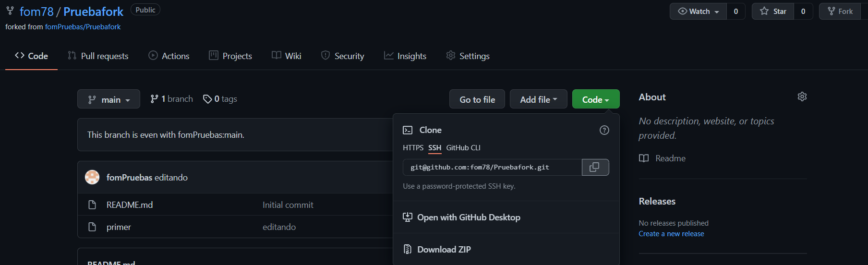Open the Readme link in About
Image resolution: width=868 pixels, height=265 pixels.
[670, 158]
